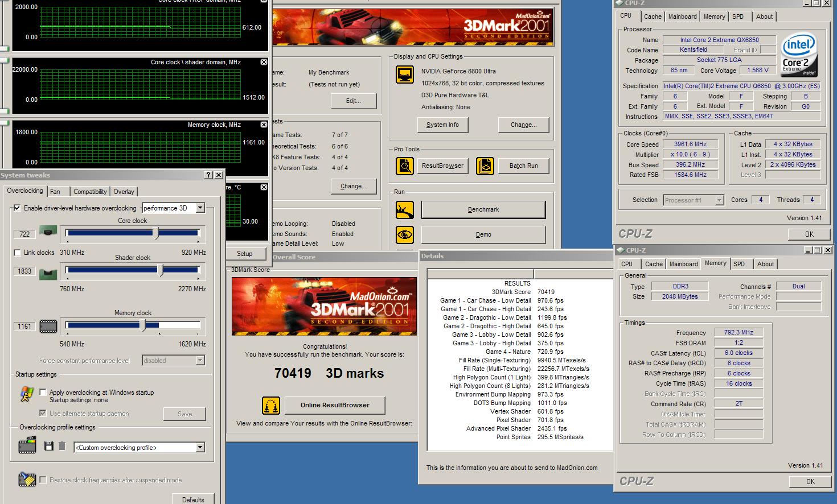This screenshot has height=504, width=837.
Task: Click the save overclocking profile floppy icon
Action: pyautogui.click(x=49, y=447)
